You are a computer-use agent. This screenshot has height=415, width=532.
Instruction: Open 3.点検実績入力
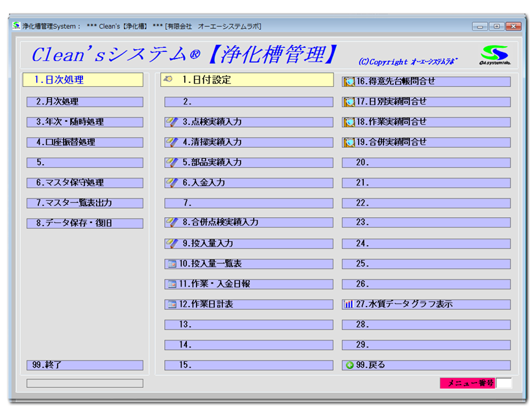tap(248, 122)
